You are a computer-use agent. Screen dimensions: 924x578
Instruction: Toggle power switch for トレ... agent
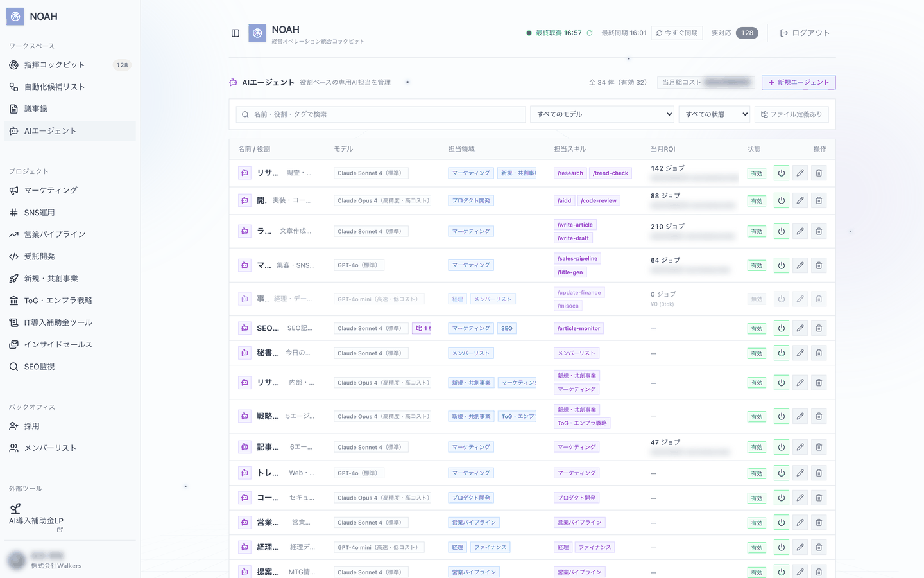(781, 473)
